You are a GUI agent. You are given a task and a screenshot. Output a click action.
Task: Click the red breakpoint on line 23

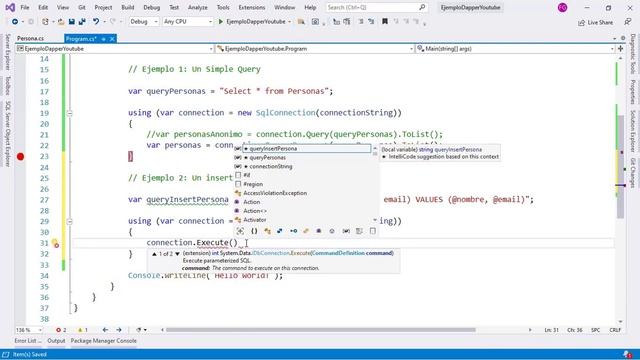click(x=20, y=157)
